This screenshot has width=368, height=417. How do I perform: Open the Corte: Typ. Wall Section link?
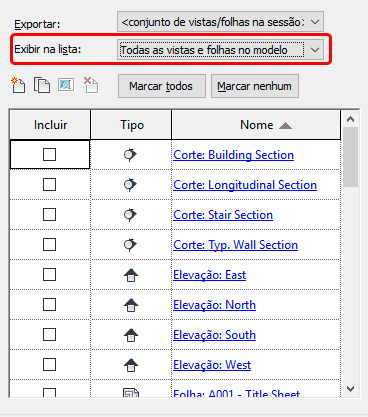click(x=236, y=245)
